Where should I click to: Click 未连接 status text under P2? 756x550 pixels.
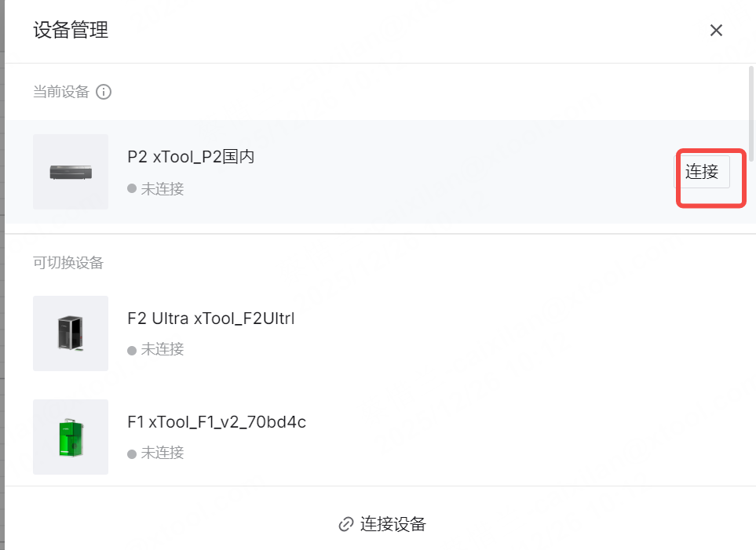(163, 189)
